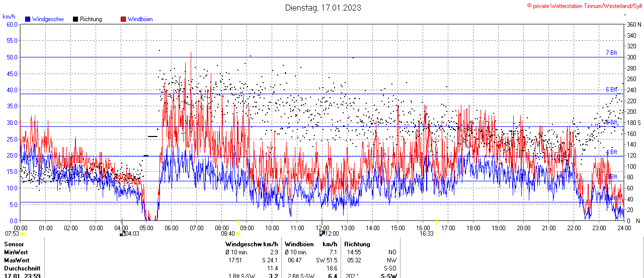The height and width of the screenshot is (278, 644).
Task: Click the average gust value 18.6
Action: [332, 268]
